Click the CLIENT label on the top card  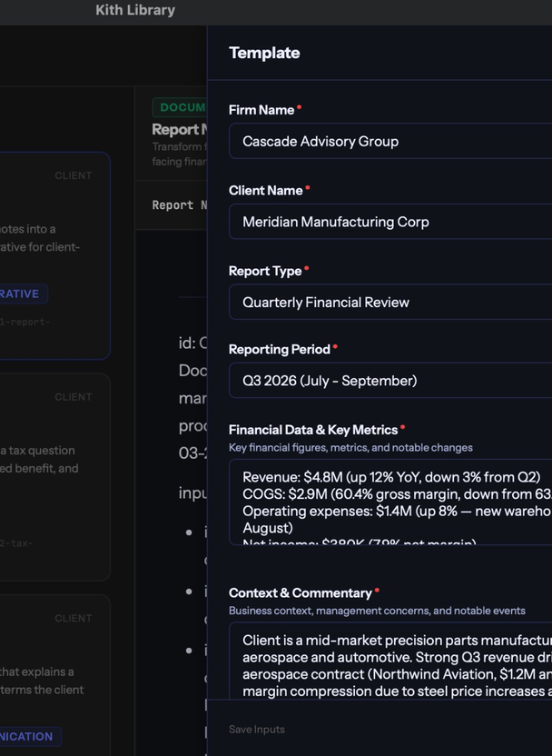(73, 175)
